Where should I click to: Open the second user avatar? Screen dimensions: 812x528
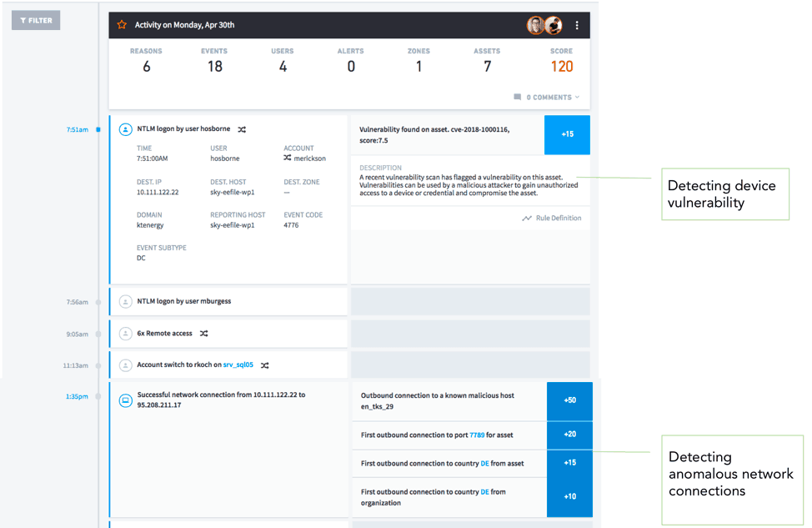click(x=554, y=25)
